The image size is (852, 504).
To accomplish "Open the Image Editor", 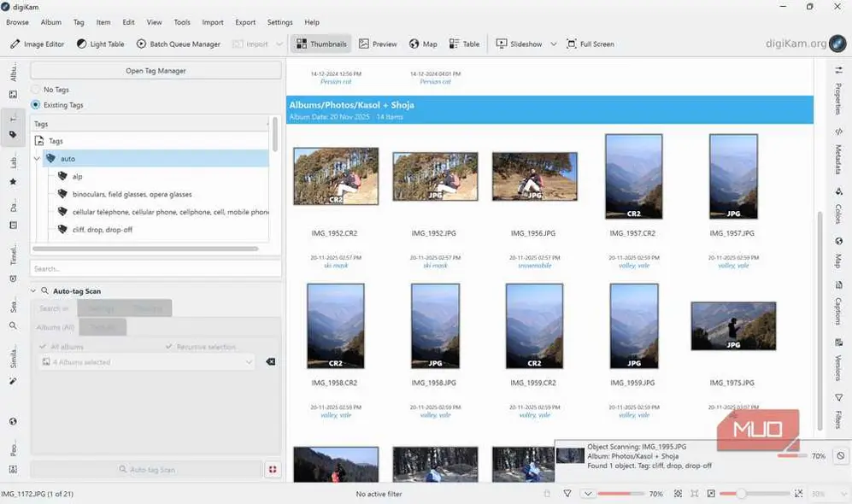I will [x=38, y=44].
